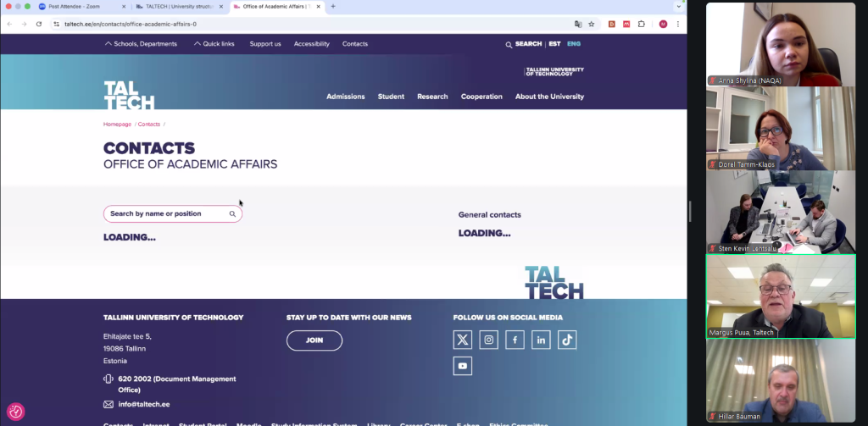
Task: Open the Admissions menu item
Action: pyautogui.click(x=345, y=97)
